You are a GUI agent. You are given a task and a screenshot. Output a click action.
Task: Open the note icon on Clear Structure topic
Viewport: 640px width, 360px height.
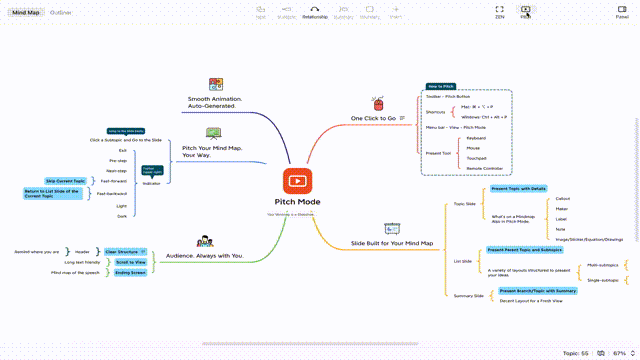[x=143, y=252]
